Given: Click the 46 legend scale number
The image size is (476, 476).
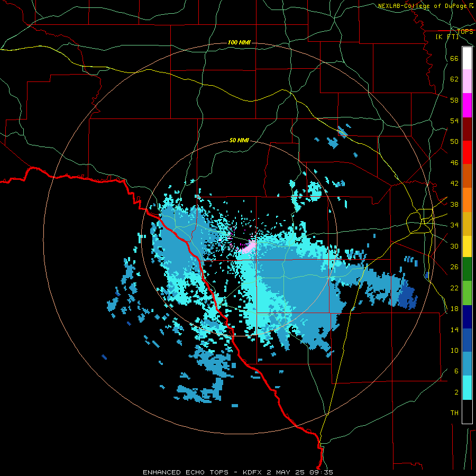Looking at the screenshot, I should tap(454, 163).
